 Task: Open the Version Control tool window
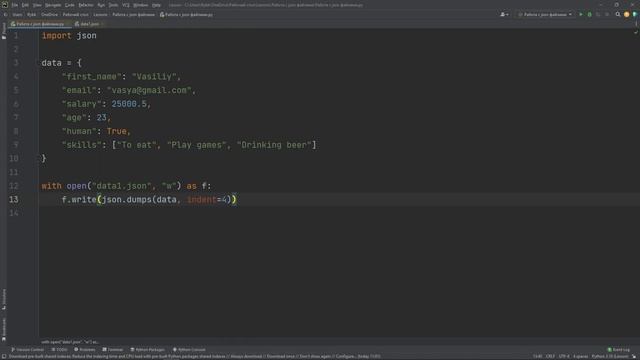click(27, 350)
